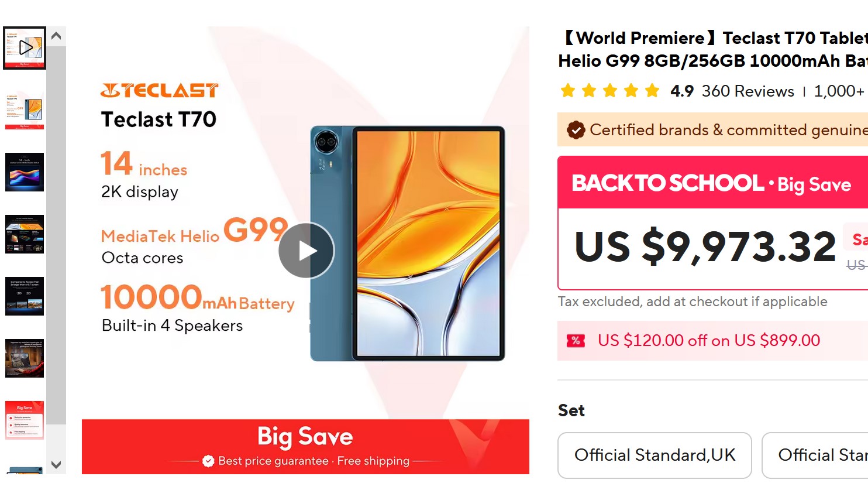Select the fourth dark feature thumbnail
The height and width of the screenshot is (483, 868).
pos(25,234)
